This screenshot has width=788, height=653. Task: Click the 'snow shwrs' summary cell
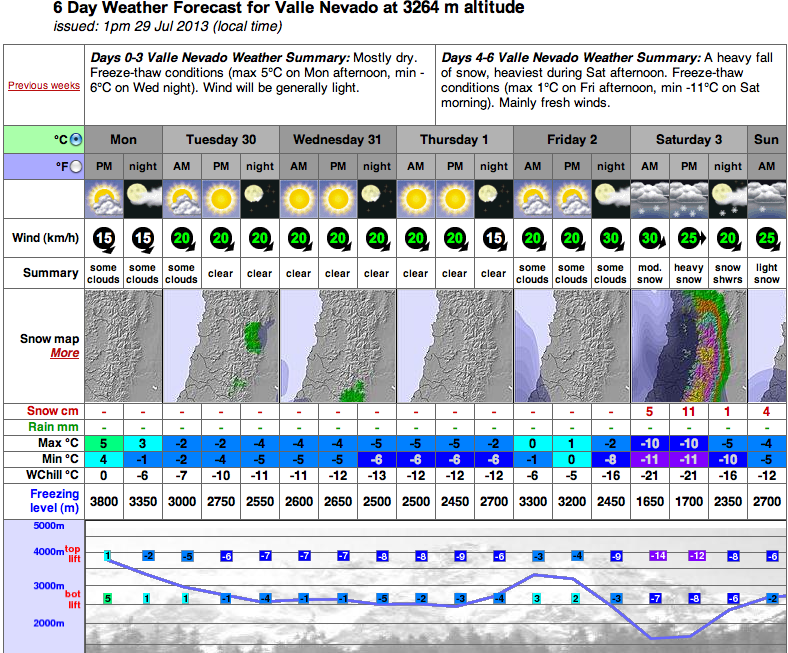click(x=728, y=273)
